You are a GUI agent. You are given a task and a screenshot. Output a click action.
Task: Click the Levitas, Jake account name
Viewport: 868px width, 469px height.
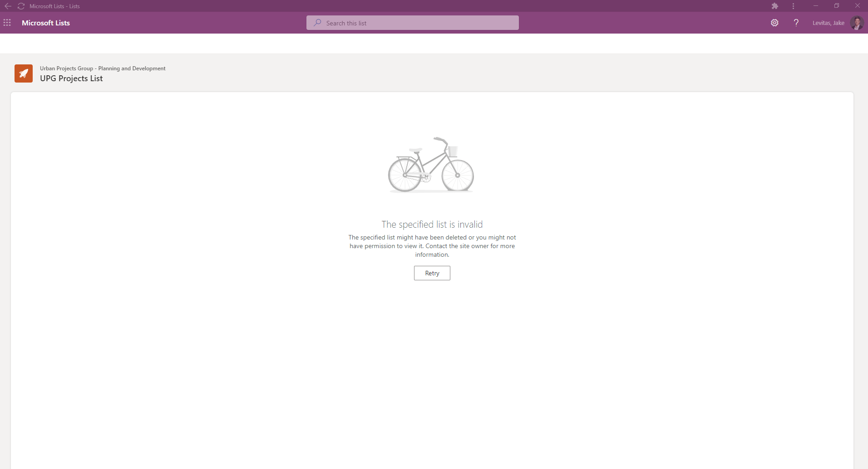[828, 23]
